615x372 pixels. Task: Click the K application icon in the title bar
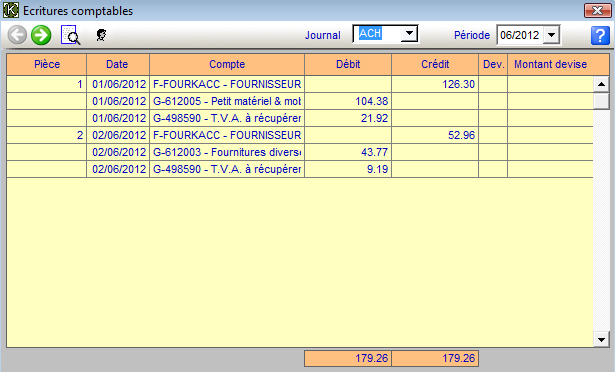[x=11, y=10]
